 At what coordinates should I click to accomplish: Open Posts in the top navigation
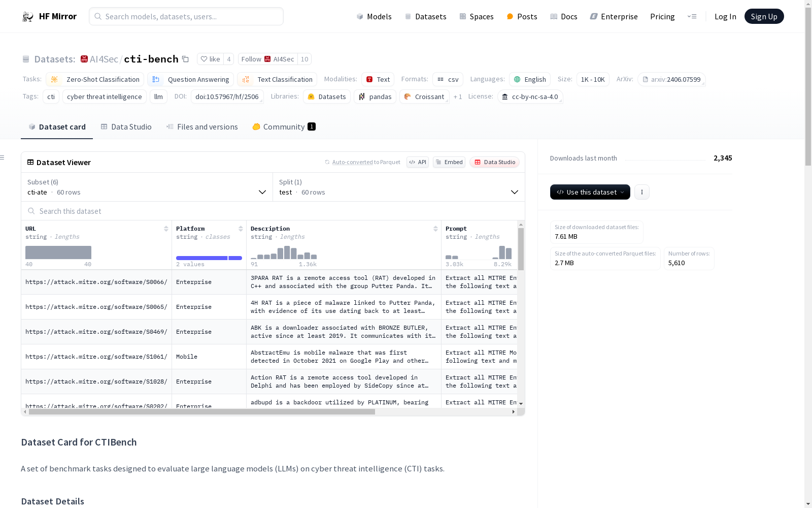522,17
